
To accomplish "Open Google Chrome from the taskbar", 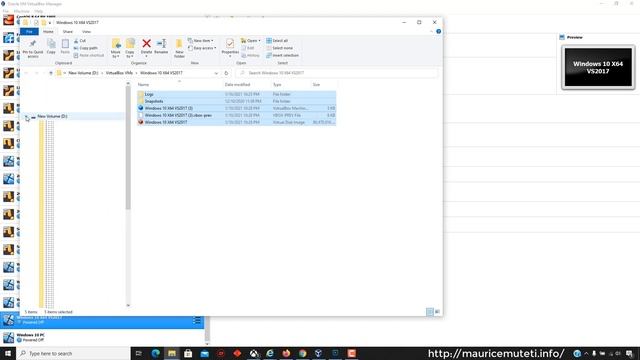I will pos(302,353).
